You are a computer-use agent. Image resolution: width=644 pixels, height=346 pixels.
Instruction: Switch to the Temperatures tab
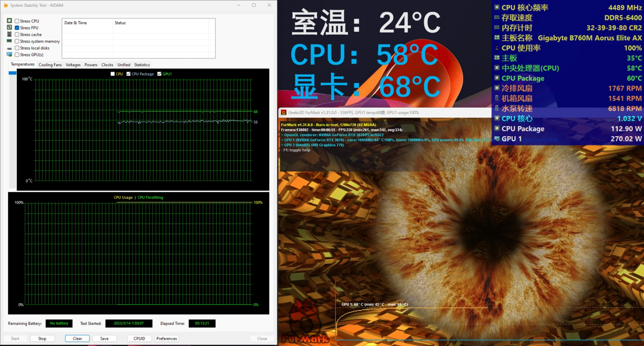[x=22, y=64]
